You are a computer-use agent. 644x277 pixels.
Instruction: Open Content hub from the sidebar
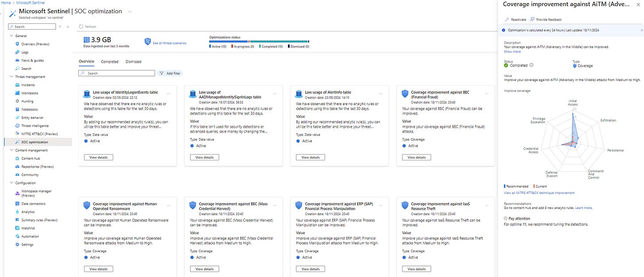coord(31,159)
